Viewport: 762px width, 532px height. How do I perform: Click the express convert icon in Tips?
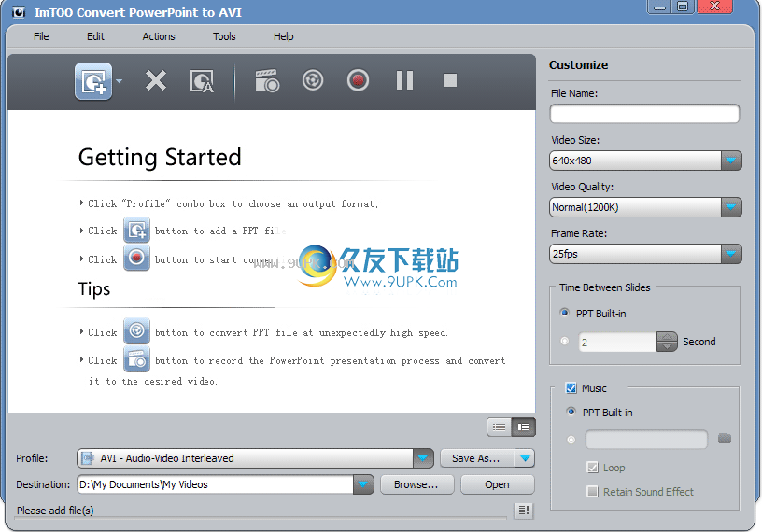[x=136, y=331]
